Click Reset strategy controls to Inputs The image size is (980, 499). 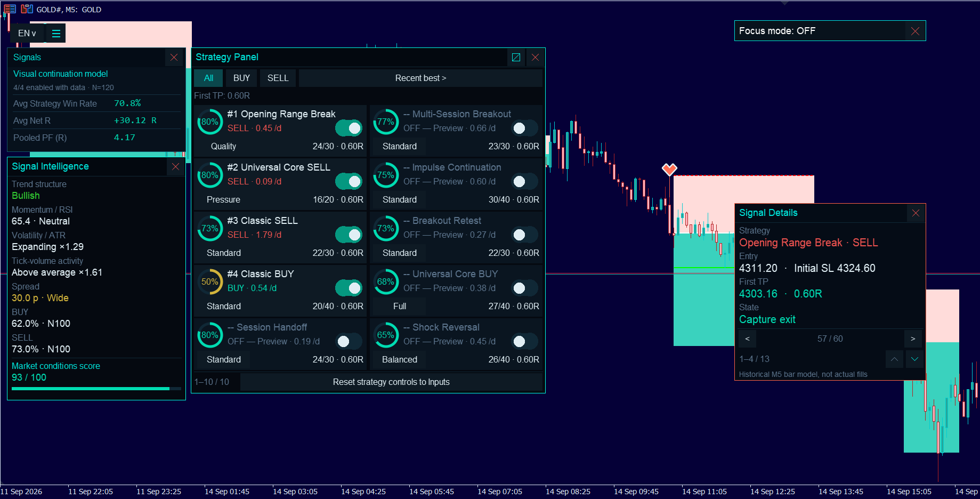(x=391, y=382)
